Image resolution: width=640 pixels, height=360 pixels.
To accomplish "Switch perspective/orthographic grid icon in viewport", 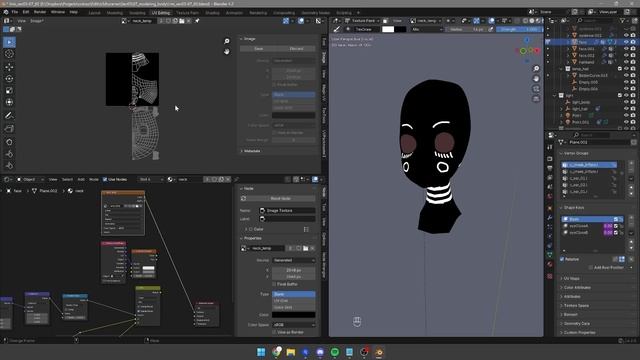I will pos(536,98).
